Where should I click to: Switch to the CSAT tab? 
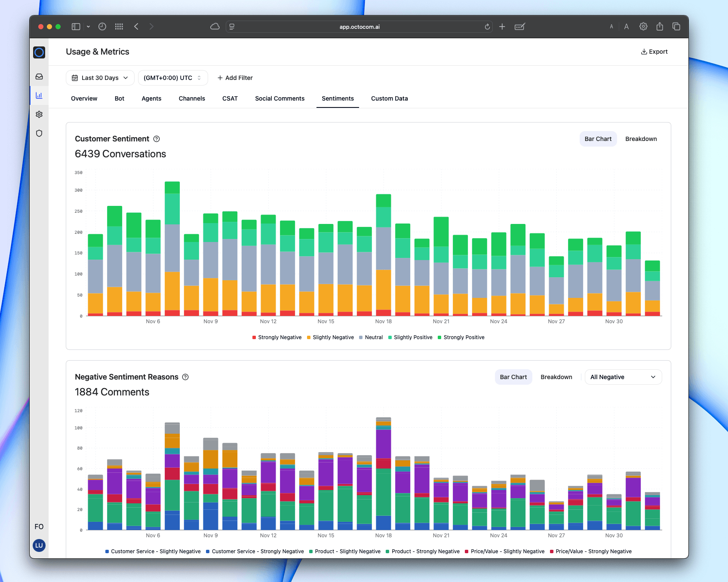(230, 98)
